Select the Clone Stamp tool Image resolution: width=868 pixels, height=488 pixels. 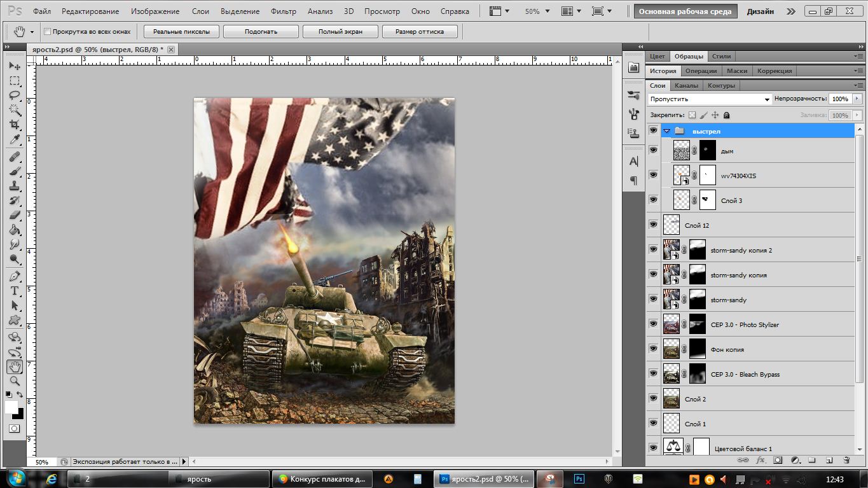coord(15,186)
